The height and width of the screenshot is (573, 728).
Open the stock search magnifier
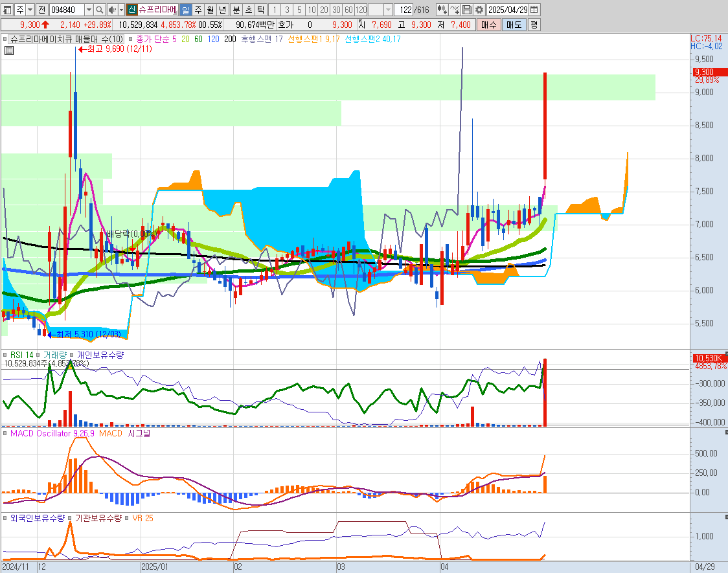[x=99, y=10]
